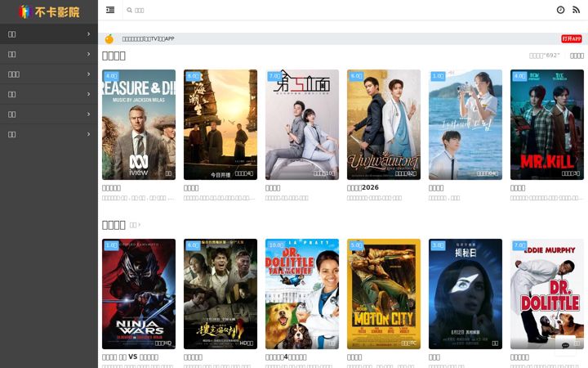Expand the highlighted first sidebar category chevron
The width and height of the screenshot is (588, 368).
(88, 34)
